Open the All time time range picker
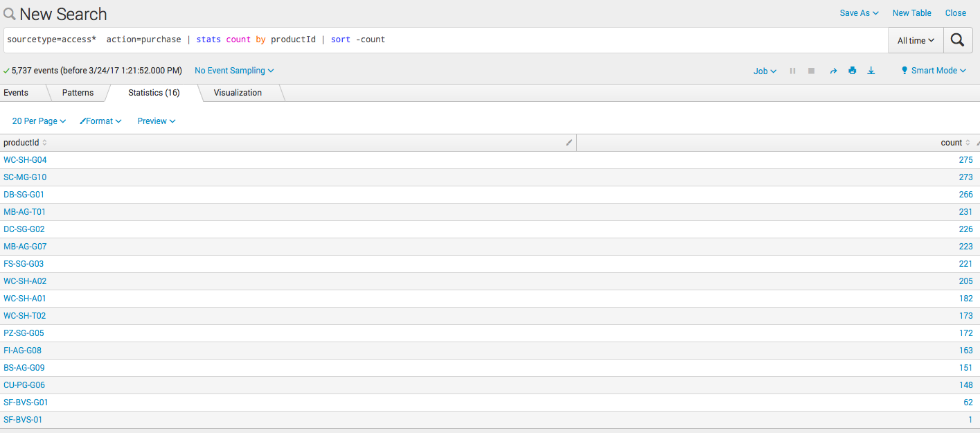The width and height of the screenshot is (980, 433). (915, 39)
